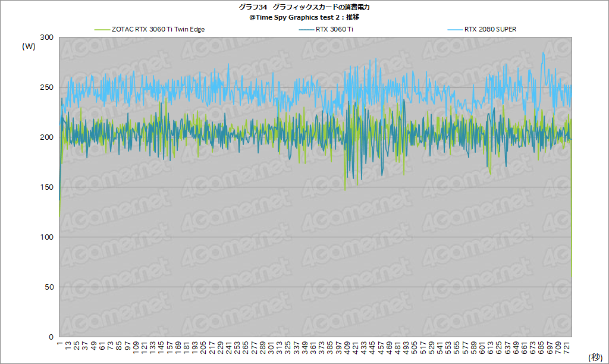
Task: Click the x-axis tick label '205'
Action: pos(203,347)
